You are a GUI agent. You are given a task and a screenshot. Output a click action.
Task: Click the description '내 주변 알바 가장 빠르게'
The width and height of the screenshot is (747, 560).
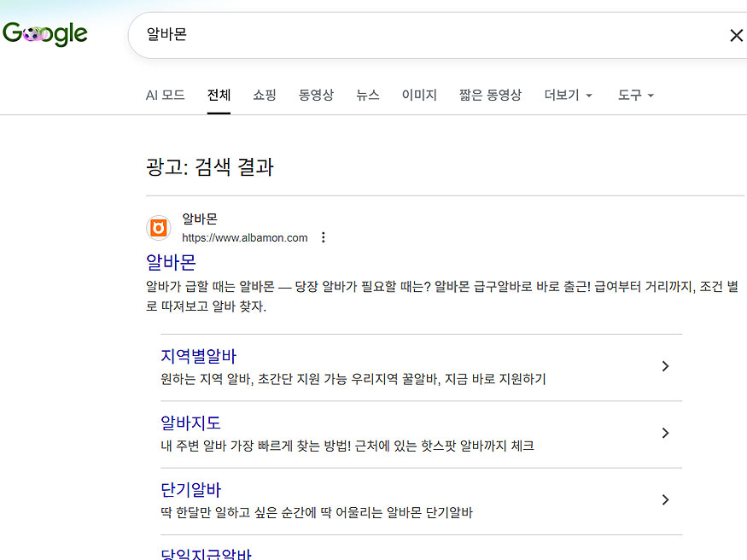click(x=347, y=446)
